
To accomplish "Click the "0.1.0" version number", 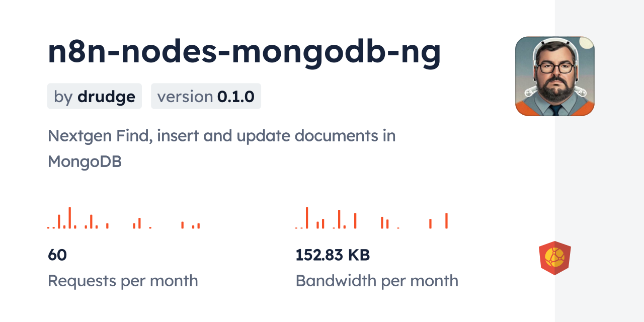I will [236, 96].
